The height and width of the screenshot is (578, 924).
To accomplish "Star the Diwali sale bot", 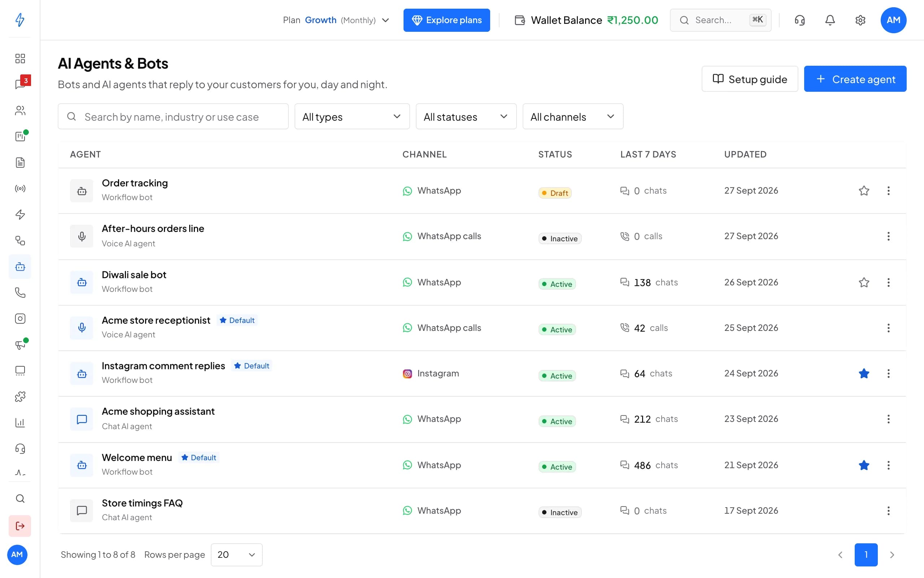I will (x=864, y=282).
